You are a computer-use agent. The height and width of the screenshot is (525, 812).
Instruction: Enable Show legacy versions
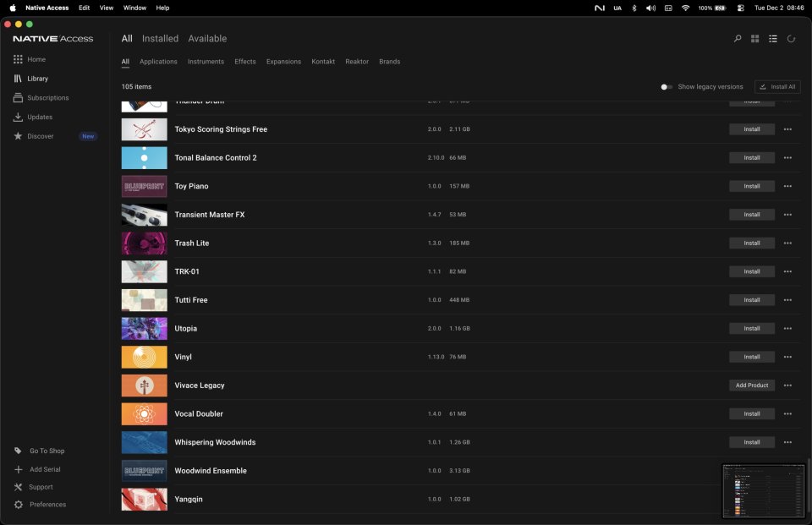click(667, 86)
